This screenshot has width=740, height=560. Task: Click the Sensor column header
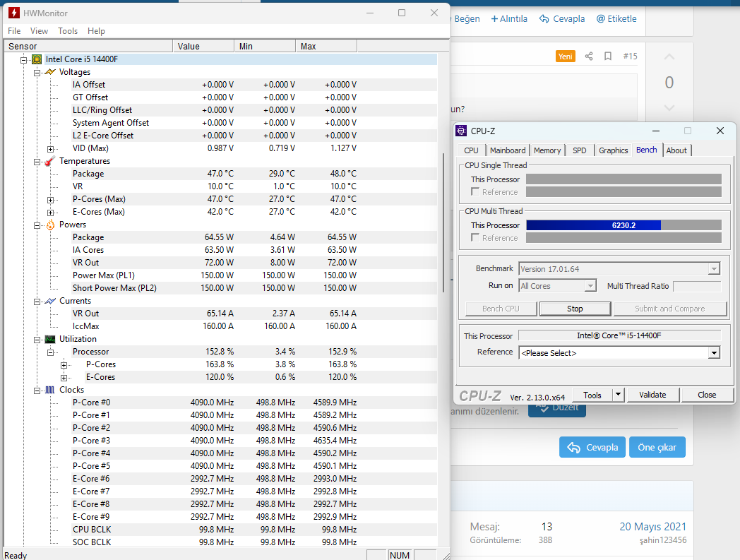coord(89,47)
